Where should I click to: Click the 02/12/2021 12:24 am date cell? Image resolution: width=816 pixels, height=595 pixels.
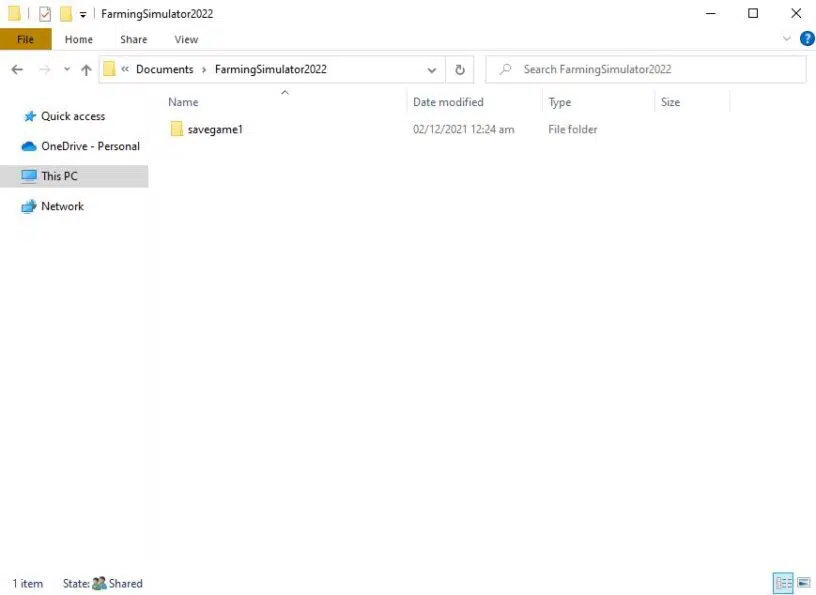pyautogui.click(x=463, y=130)
